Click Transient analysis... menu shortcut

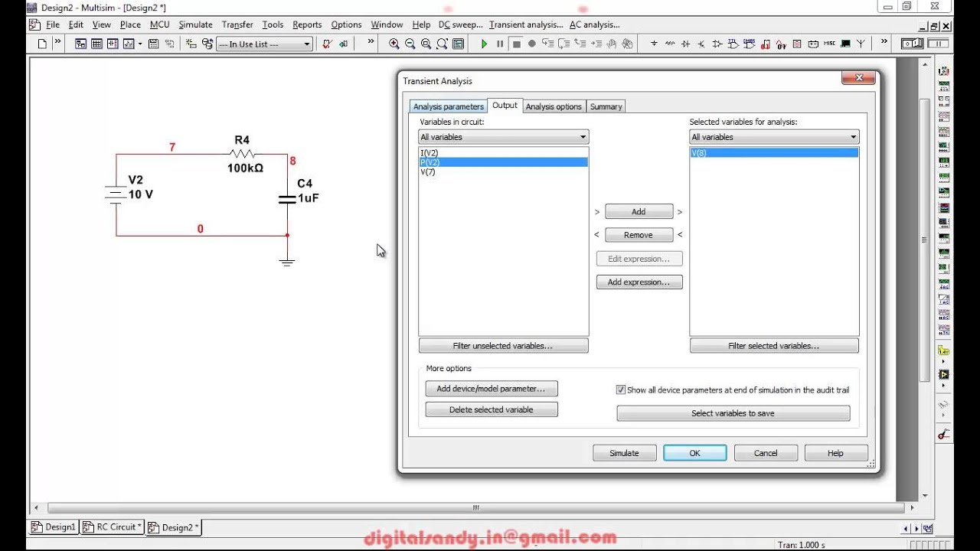point(526,24)
